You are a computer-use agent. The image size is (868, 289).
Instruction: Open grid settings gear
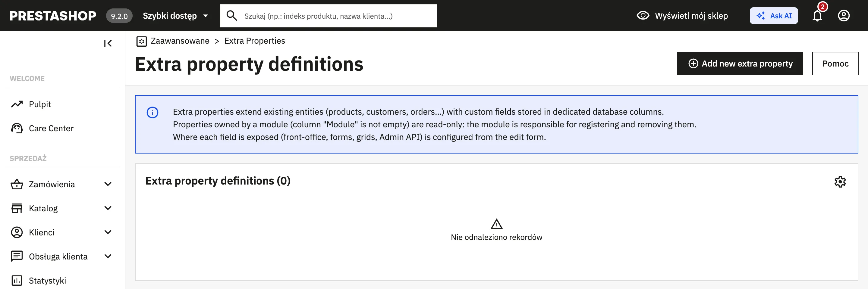pyautogui.click(x=840, y=182)
